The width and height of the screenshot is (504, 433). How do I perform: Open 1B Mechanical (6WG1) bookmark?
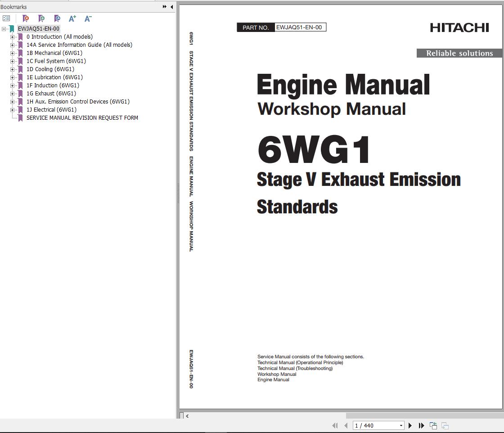click(54, 53)
